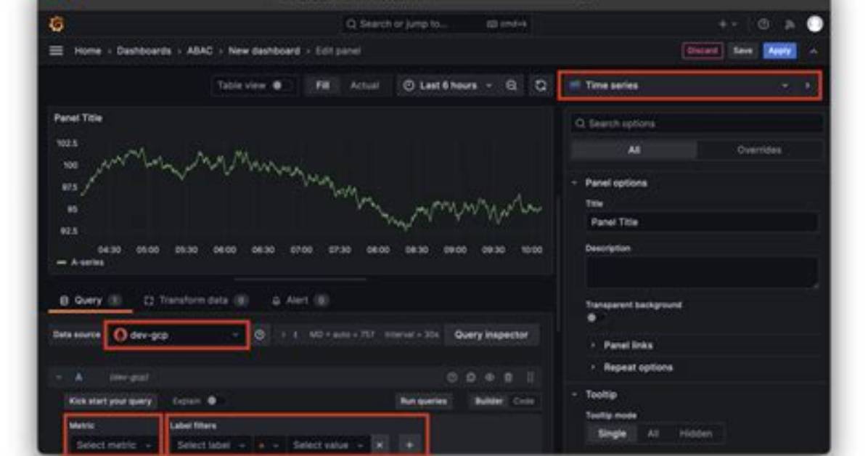868x456 pixels.
Task: Open Query inspector
Action: [x=491, y=335]
